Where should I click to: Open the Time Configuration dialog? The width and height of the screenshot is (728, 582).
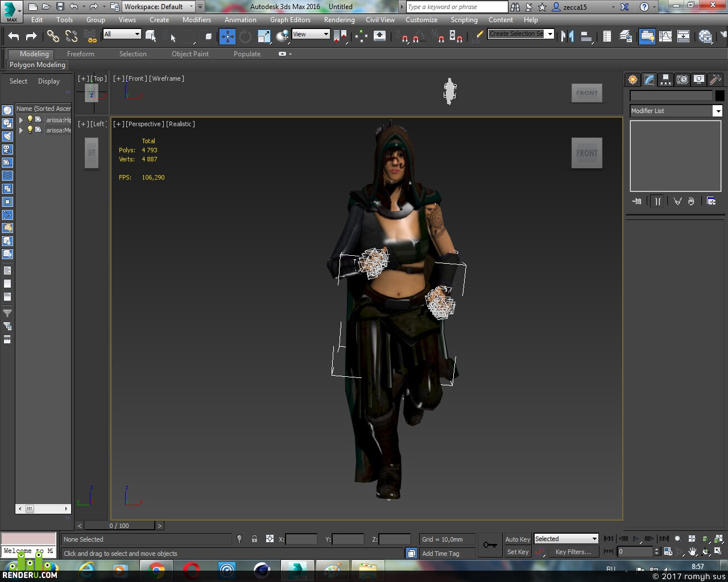(668, 551)
